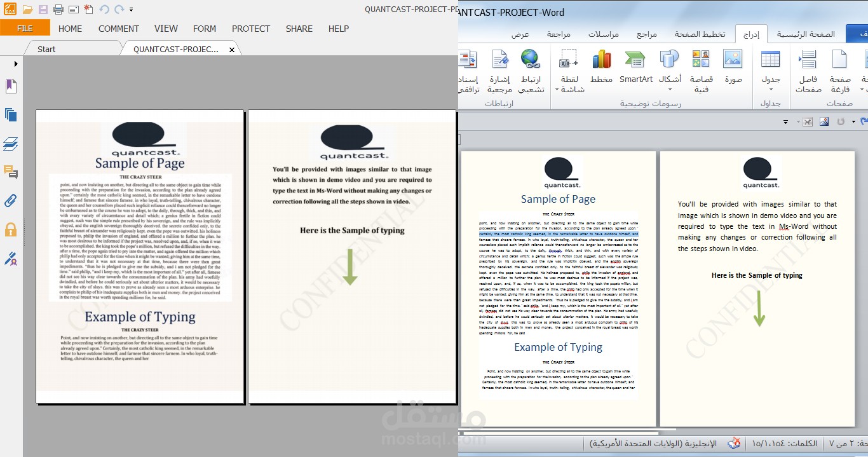Open the Comments panel in PDF sidebar
The width and height of the screenshot is (868, 457).
click(11, 172)
